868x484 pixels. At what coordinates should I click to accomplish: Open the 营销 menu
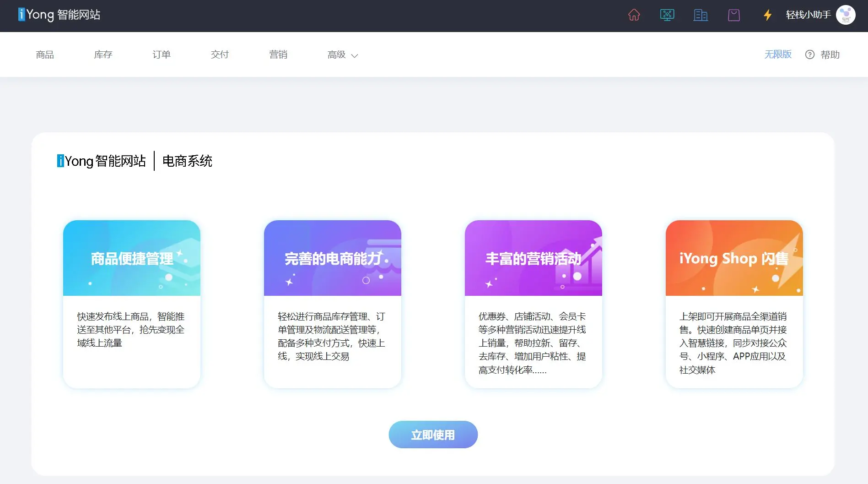click(278, 54)
